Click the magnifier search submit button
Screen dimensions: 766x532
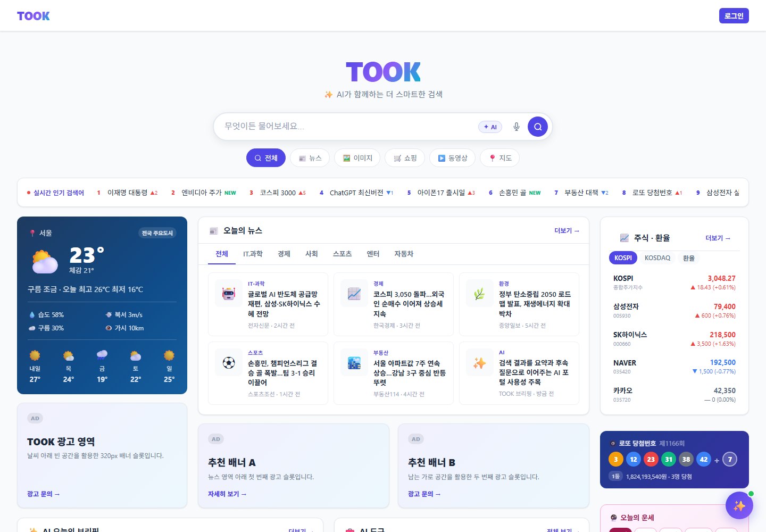coord(538,127)
